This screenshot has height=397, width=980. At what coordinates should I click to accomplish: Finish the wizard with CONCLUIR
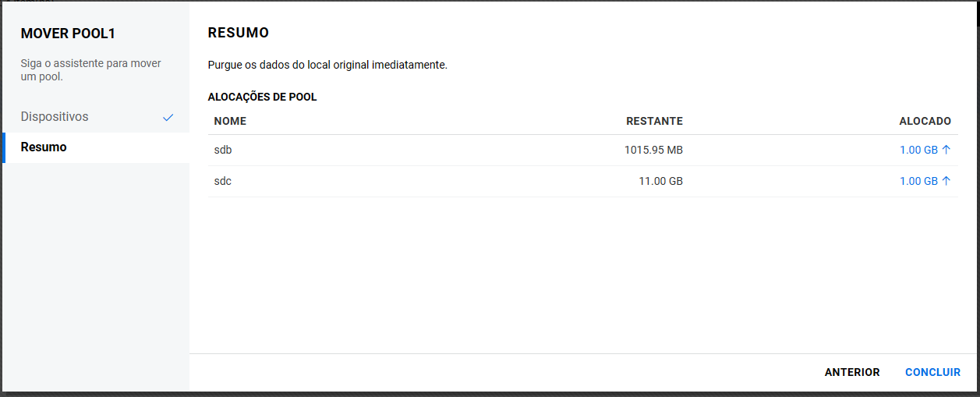click(932, 373)
